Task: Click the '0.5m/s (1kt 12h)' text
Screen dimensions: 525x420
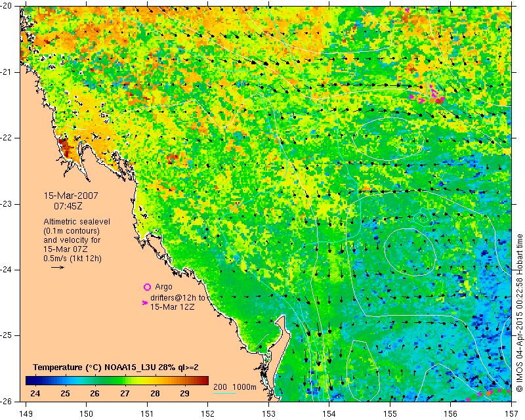Action: pos(72,259)
